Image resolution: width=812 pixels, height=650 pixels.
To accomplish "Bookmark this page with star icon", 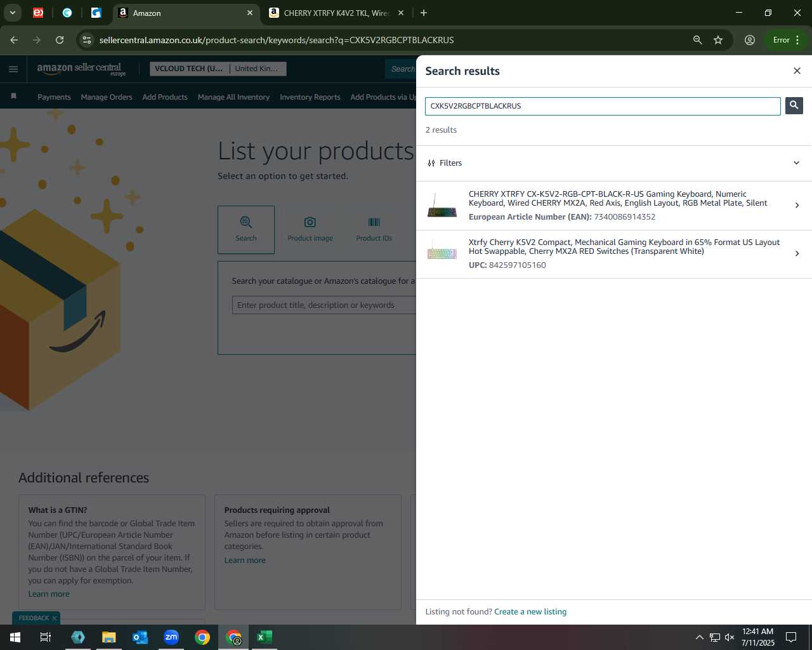I will point(718,40).
